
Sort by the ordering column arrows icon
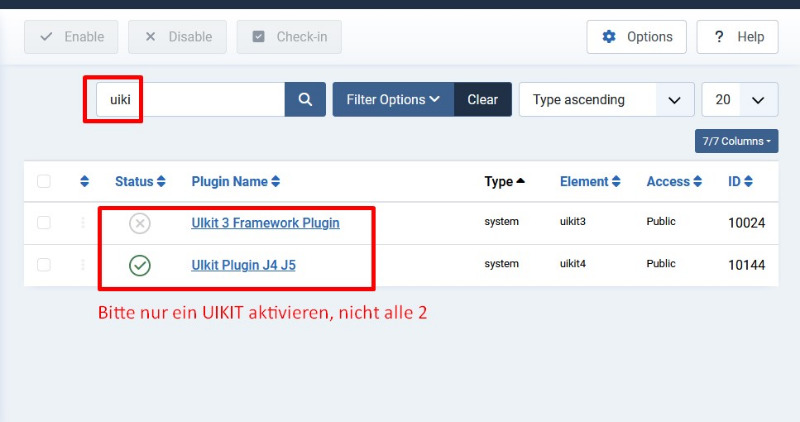85,181
